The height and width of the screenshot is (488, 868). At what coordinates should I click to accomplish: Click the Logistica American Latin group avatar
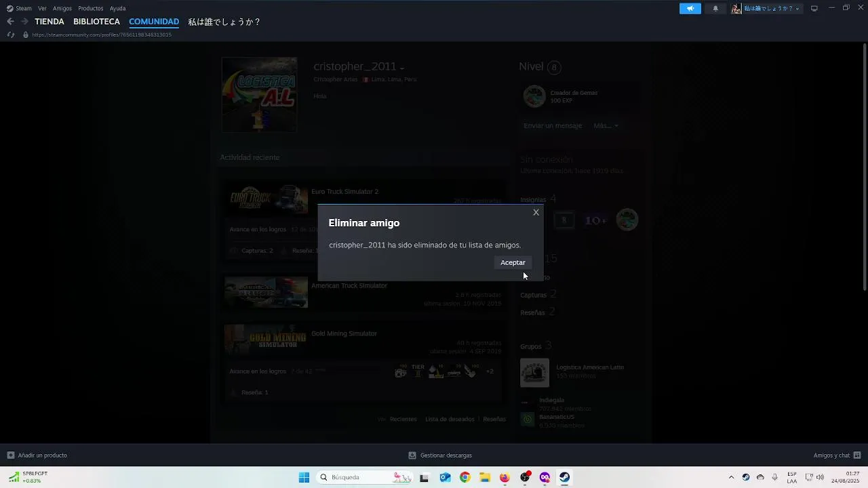[534, 373]
